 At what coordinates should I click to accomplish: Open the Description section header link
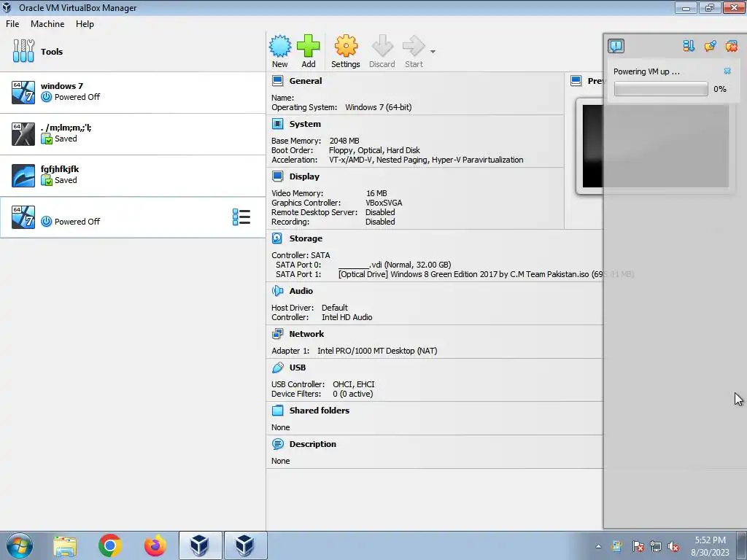312,444
